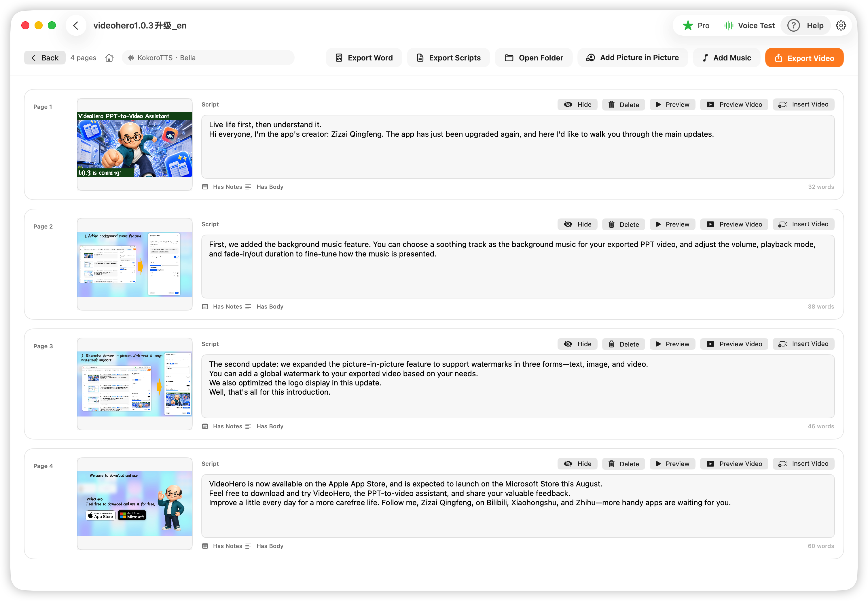Delete Page 3 with trash icon
The height and width of the screenshot is (601, 868).
(623, 344)
